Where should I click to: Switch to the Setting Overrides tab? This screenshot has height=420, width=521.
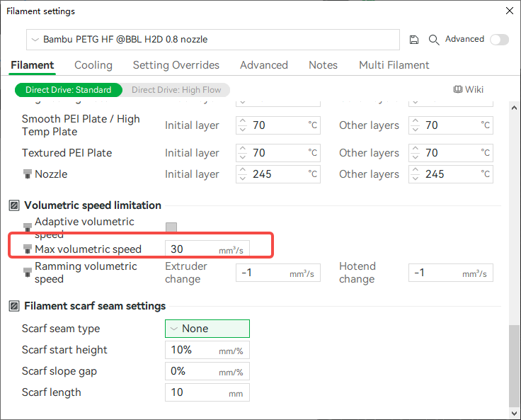point(176,65)
